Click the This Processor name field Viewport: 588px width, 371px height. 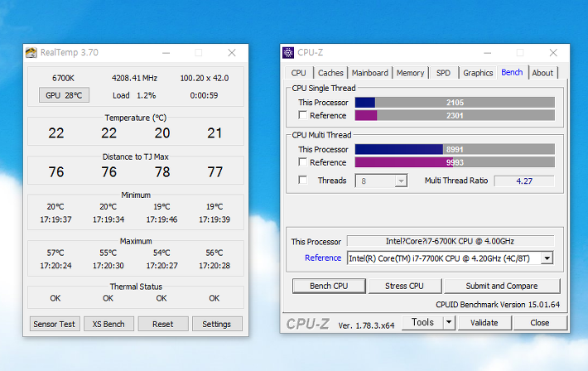coord(451,241)
